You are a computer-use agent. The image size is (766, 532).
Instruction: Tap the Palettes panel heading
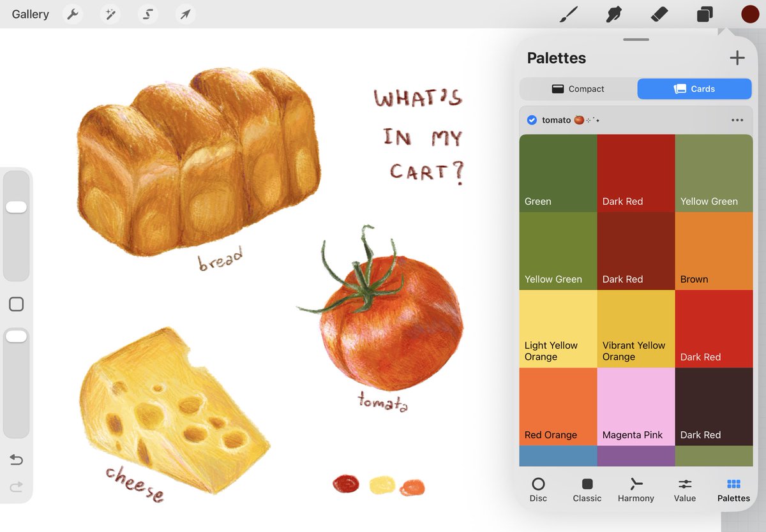(556, 58)
